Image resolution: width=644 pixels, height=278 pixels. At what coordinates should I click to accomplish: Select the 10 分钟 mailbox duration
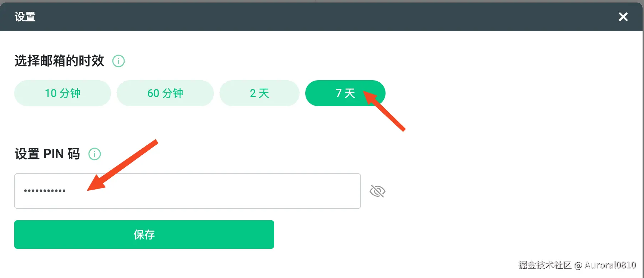(x=62, y=93)
